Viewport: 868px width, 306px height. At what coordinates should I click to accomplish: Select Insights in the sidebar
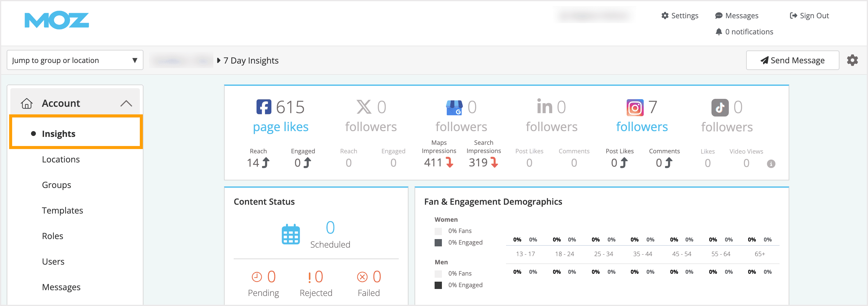[x=58, y=133]
